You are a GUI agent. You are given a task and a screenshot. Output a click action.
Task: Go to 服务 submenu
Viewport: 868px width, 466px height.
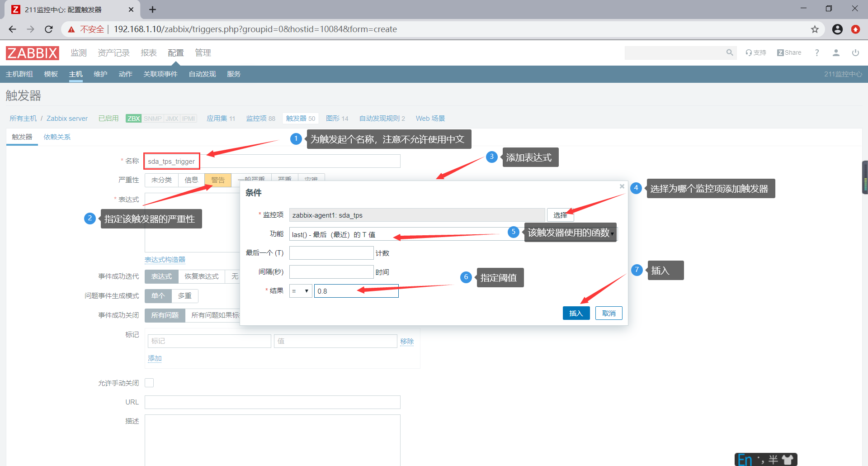(234, 74)
